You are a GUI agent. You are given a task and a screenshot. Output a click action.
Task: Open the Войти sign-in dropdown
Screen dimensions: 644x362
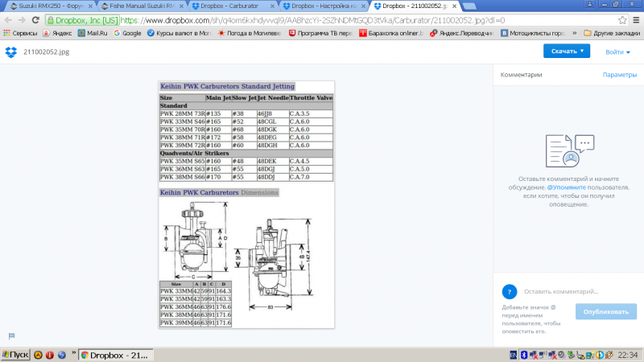point(617,52)
